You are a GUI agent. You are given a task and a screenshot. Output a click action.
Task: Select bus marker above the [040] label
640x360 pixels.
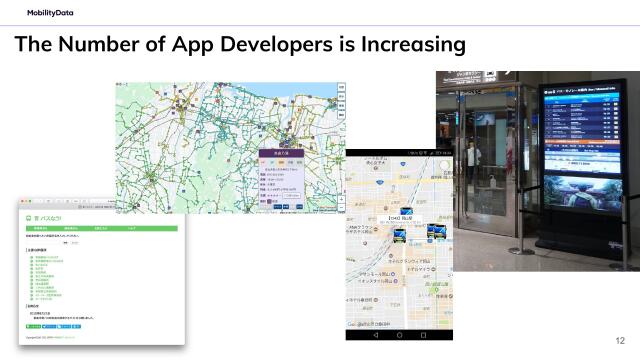(406, 211)
